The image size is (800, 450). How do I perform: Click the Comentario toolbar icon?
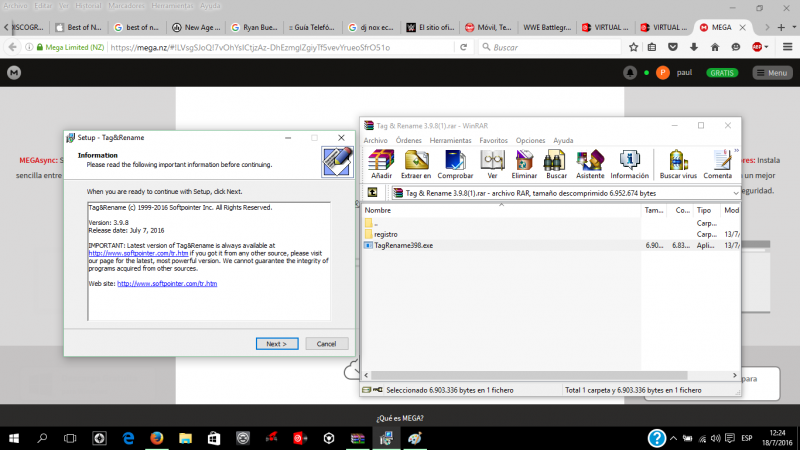pos(718,164)
